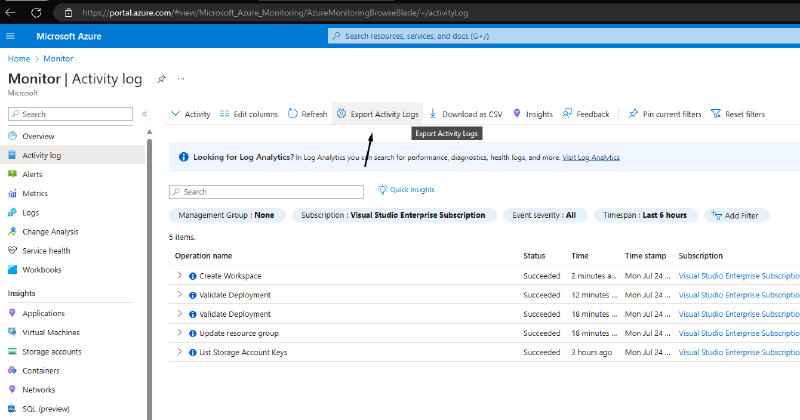Expand the List Storage Account Keys row
Screen dimensions: 800x420
[x=179, y=352]
